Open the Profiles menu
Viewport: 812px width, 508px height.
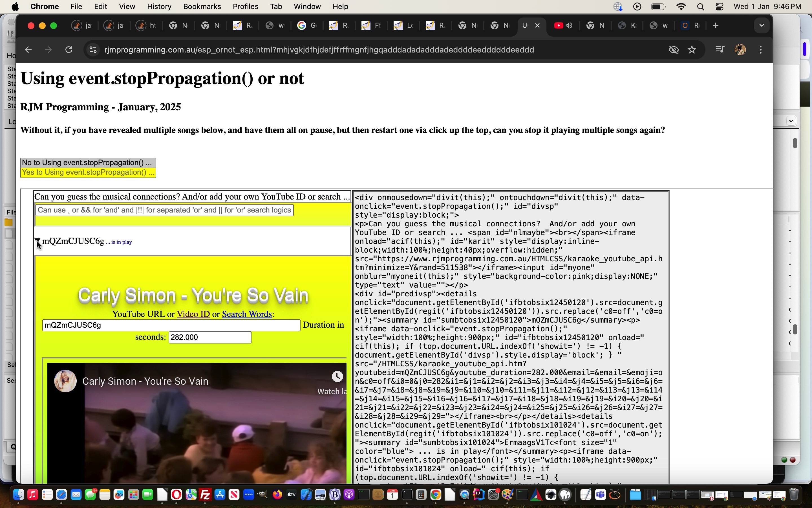pyautogui.click(x=245, y=7)
